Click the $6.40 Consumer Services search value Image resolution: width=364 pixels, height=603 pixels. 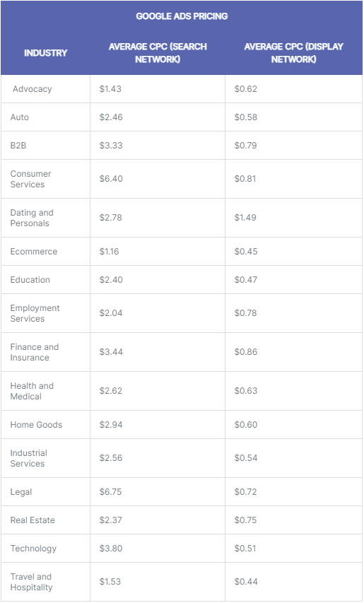111,178
